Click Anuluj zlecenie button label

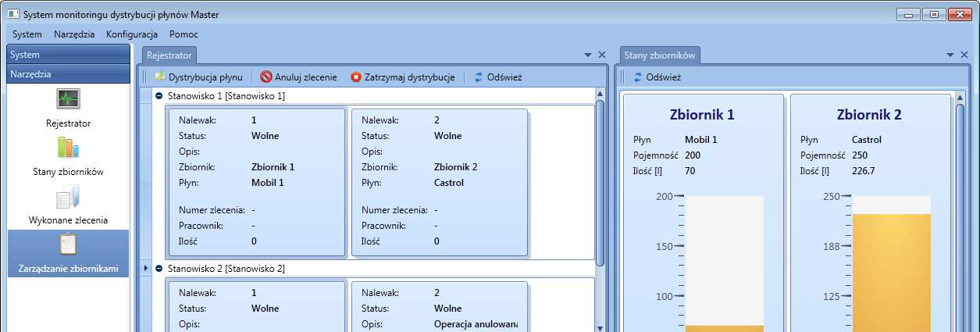click(x=306, y=77)
